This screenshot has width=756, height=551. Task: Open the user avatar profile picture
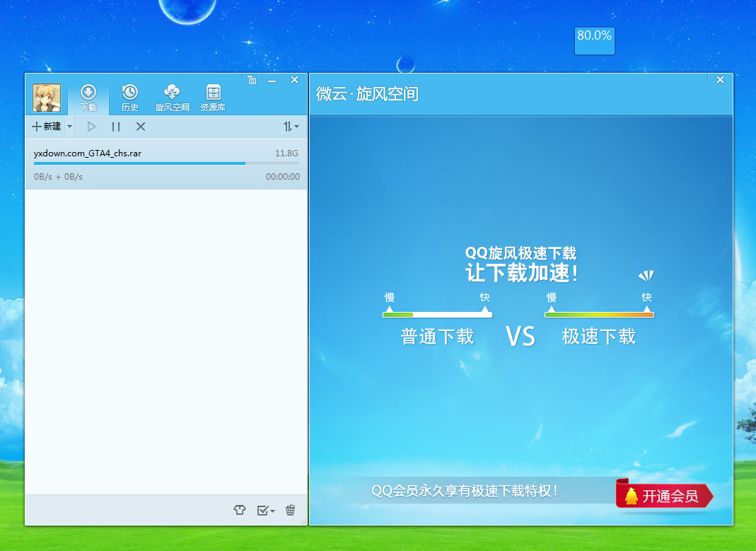click(x=47, y=98)
